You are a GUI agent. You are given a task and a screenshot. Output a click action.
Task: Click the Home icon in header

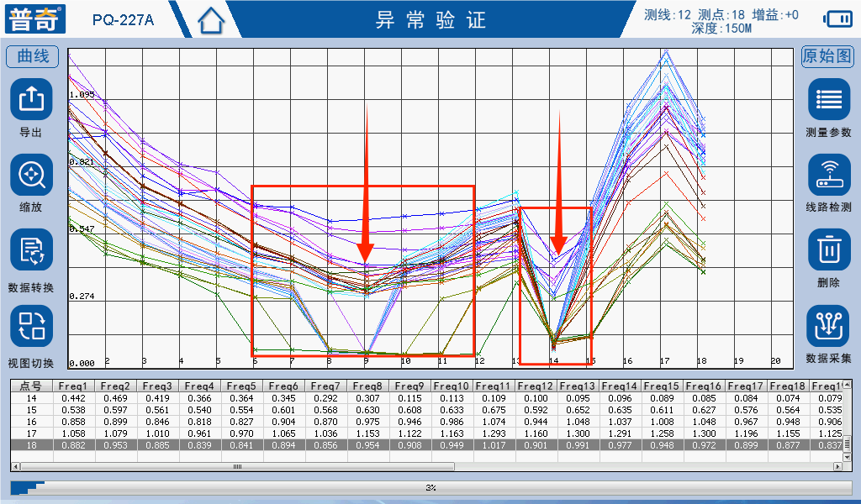(x=212, y=20)
